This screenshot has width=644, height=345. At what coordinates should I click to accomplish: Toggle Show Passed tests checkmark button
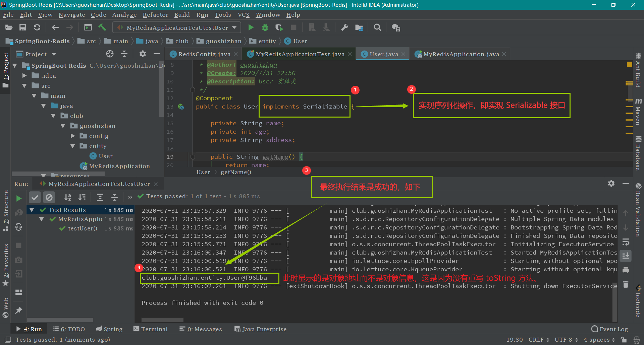point(35,197)
